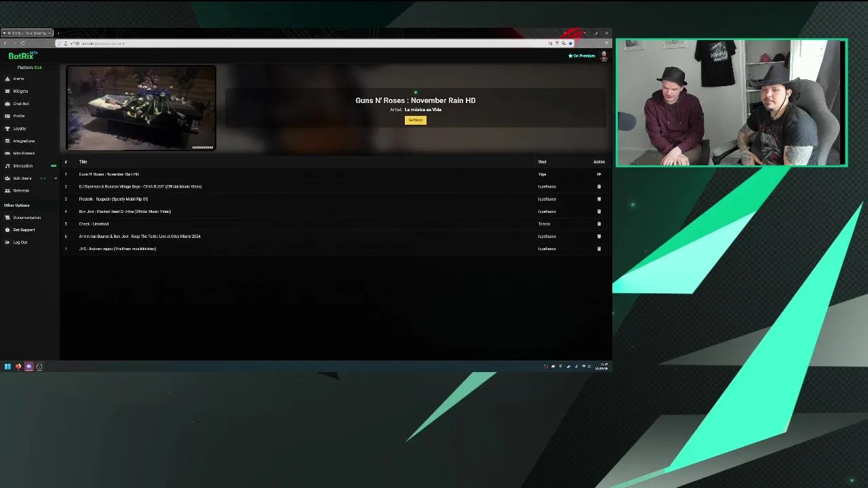Delete the Cheek song with trash icon
This screenshot has height=488, width=868.
599,224
